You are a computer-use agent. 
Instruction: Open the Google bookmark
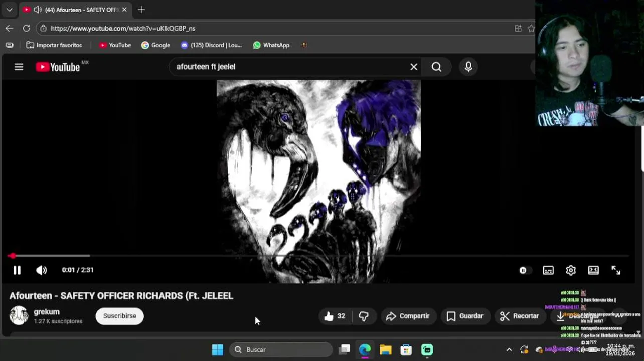click(x=156, y=45)
